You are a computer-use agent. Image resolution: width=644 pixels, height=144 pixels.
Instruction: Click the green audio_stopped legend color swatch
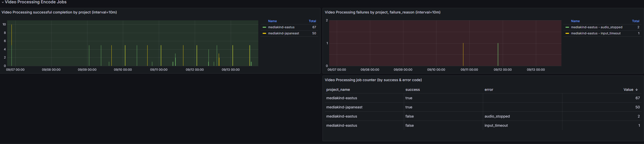coord(567,27)
